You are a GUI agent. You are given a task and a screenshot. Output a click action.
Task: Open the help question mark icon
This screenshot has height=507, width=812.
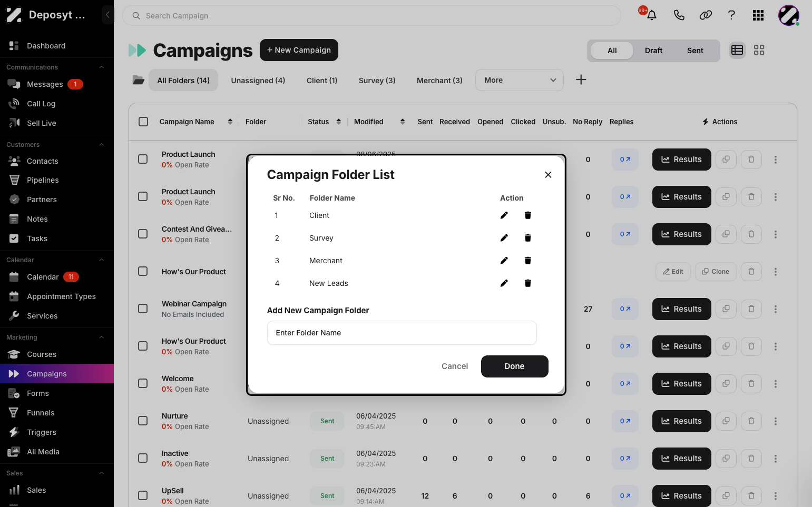pos(731,15)
